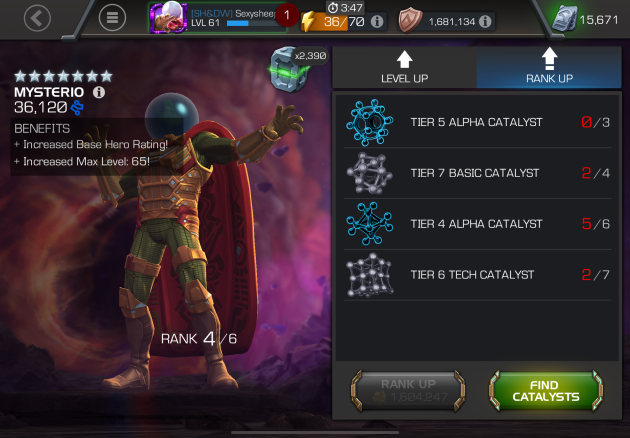Tap the Tier 7 Basic Catalyst icon
Screen dimensions: 630x438
(369, 173)
